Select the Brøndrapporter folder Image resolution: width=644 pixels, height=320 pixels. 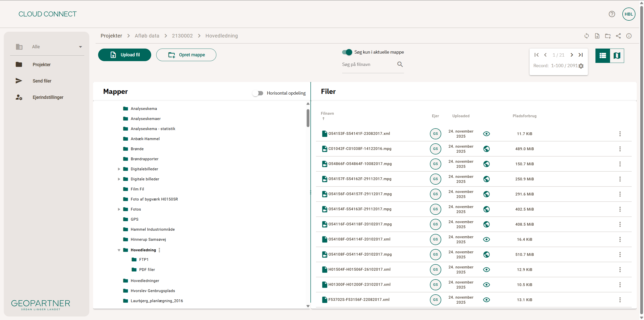pos(144,159)
